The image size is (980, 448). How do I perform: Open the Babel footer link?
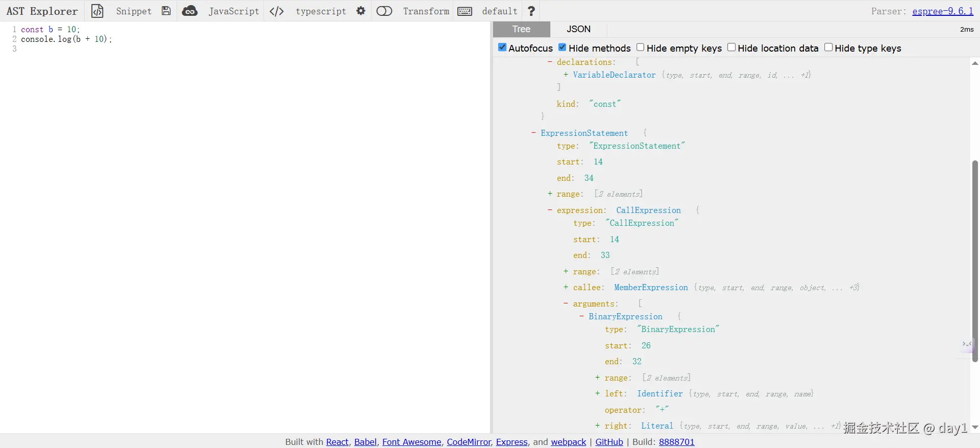click(x=365, y=442)
